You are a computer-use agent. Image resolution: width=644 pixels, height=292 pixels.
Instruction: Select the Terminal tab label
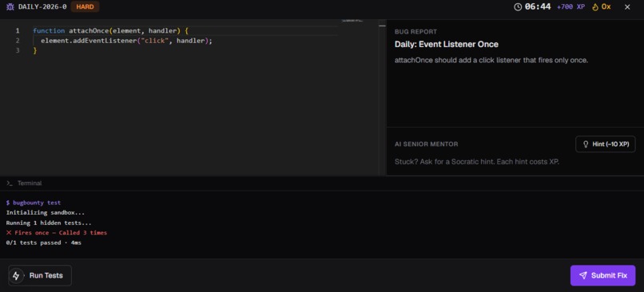(29, 183)
